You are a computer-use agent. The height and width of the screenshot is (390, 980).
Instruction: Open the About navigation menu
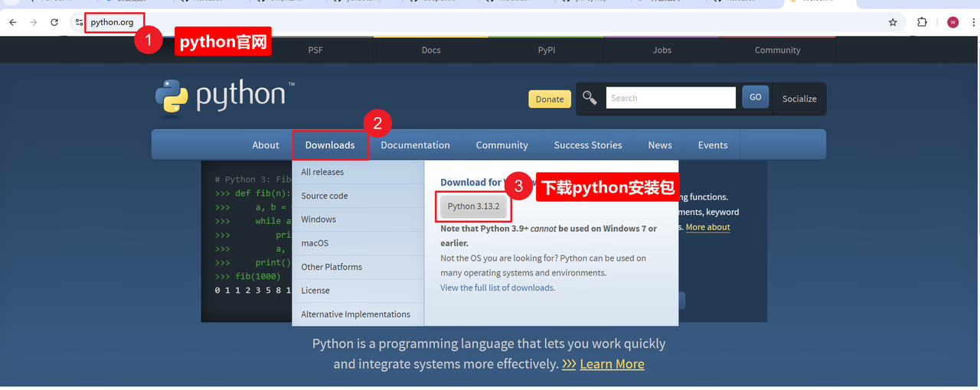(266, 145)
